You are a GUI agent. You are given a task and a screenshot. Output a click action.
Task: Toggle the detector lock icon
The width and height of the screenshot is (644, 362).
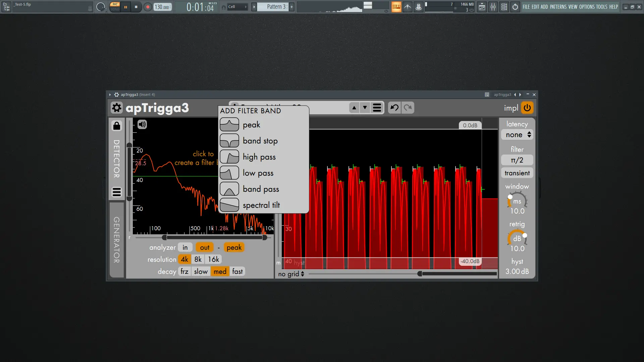click(x=116, y=126)
